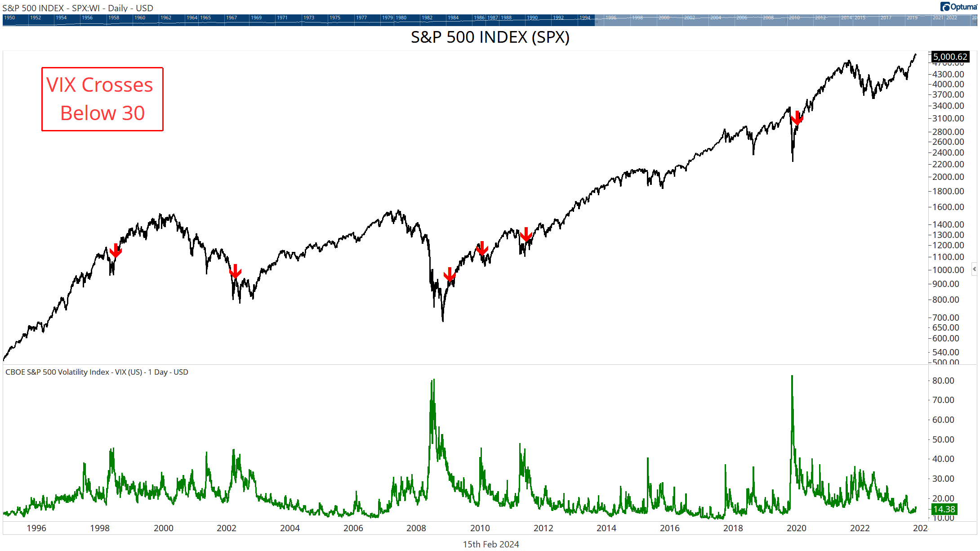The image size is (980, 551).
Task: Click the 80.00 VIX scale label
Action: (943, 381)
